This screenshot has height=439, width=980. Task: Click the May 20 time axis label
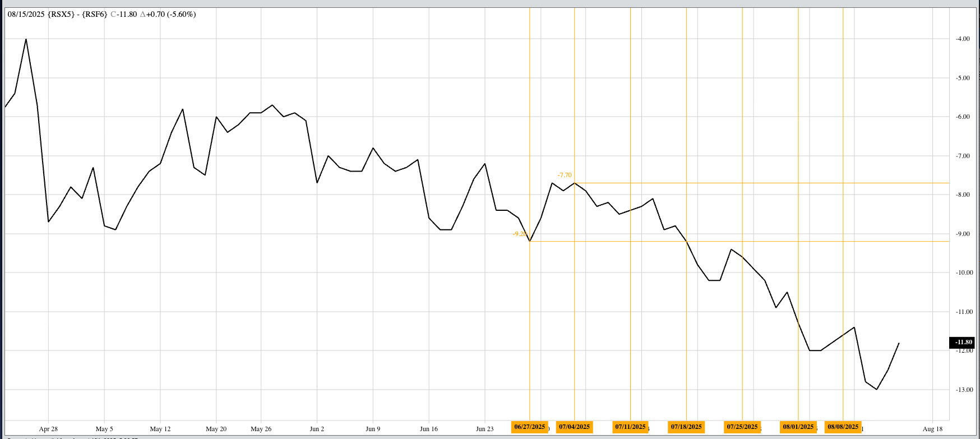[216, 429]
